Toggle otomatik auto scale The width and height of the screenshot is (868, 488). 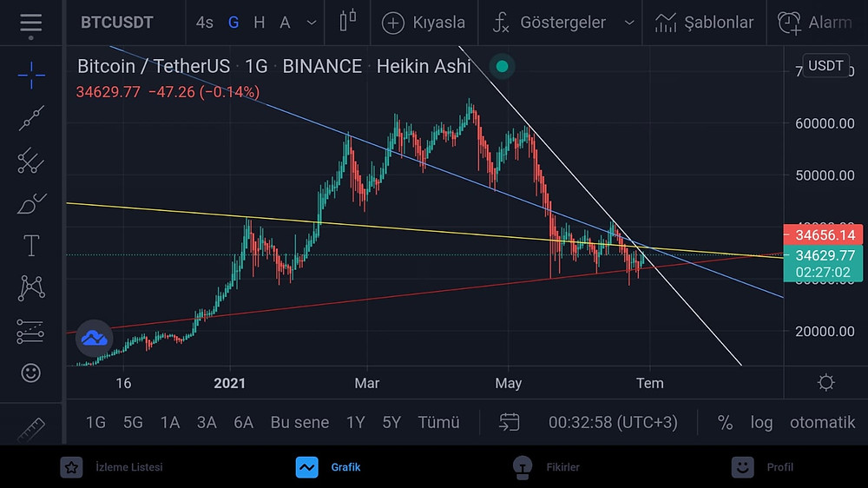tap(822, 423)
